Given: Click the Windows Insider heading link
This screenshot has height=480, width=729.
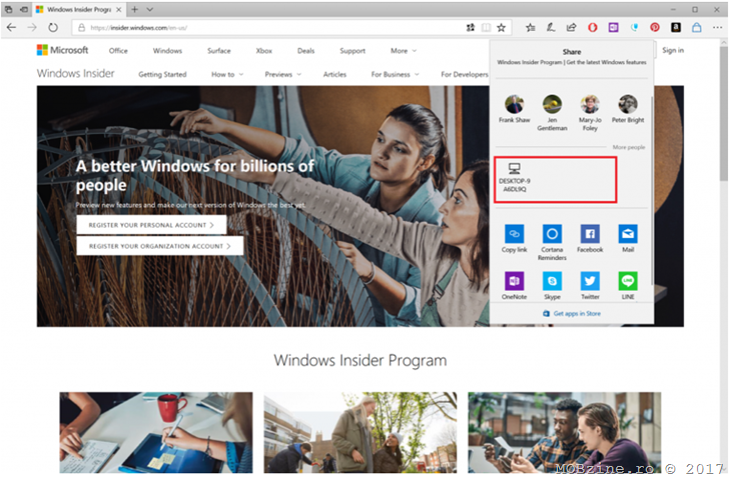Looking at the screenshot, I should coord(75,73).
